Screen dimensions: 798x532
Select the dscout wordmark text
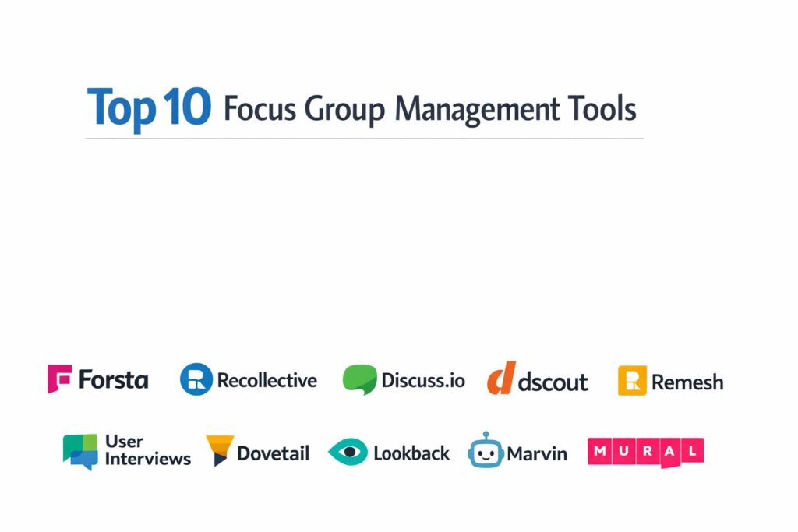coord(553,382)
